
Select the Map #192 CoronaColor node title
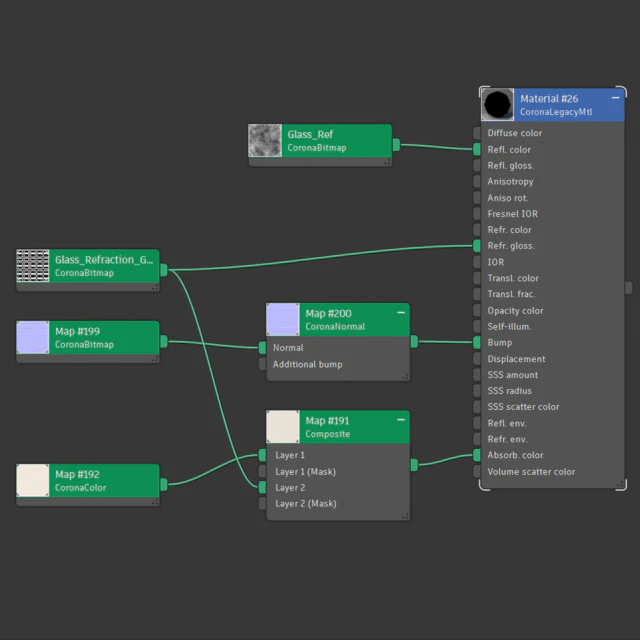[x=78, y=475]
